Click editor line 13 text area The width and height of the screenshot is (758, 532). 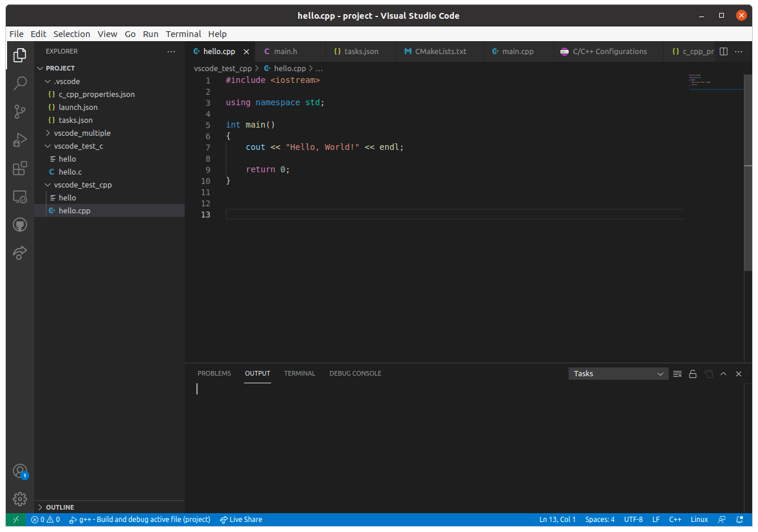(455, 215)
